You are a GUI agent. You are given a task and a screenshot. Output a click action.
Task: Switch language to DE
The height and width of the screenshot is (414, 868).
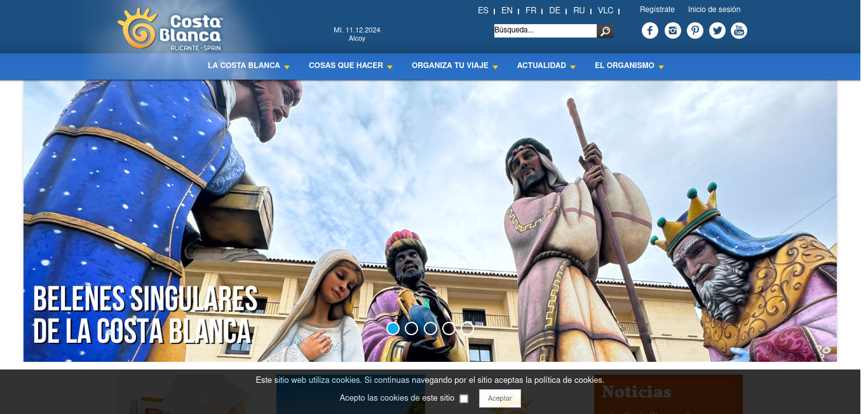tap(555, 10)
